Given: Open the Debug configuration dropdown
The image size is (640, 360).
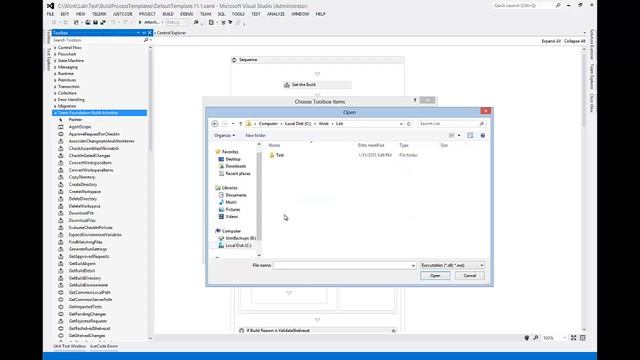Looking at the screenshot, I should point(178,22).
